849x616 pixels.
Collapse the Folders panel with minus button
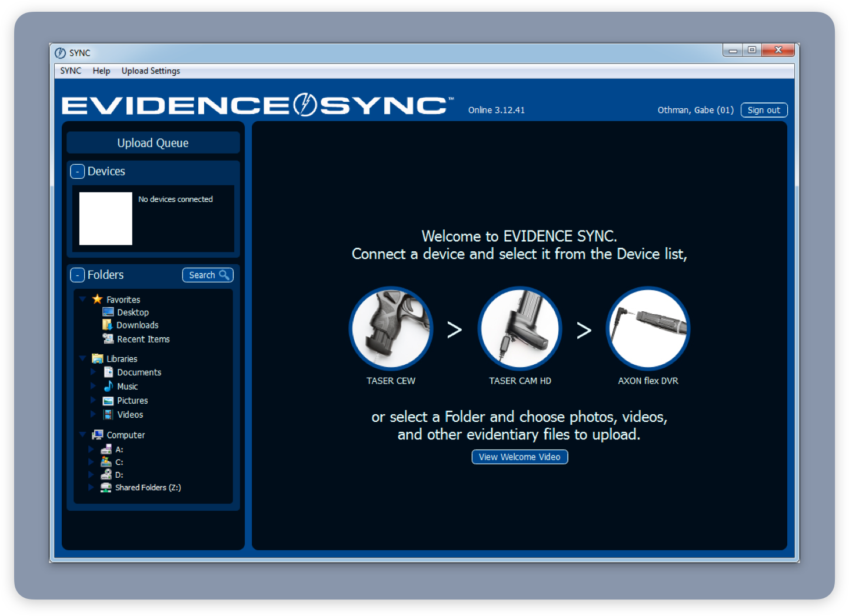click(77, 275)
